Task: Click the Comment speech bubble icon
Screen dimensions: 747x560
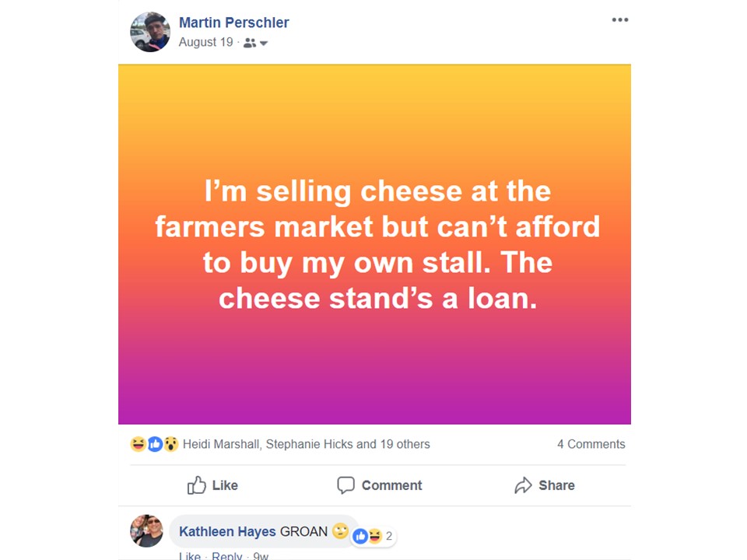Action: (345, 485)
